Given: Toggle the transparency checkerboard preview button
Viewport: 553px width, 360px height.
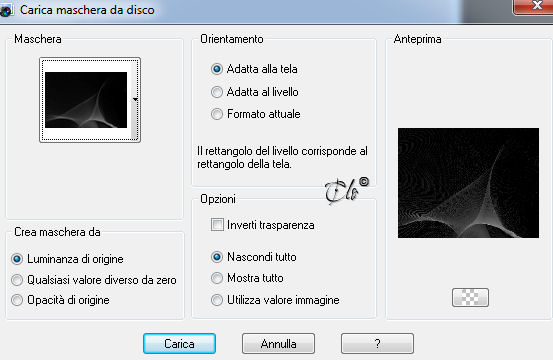Looking at the screenshot, I should 470,297.
